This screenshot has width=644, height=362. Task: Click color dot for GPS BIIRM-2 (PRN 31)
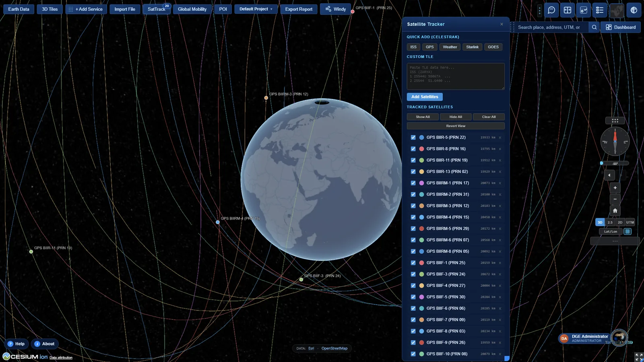point(421,194)
